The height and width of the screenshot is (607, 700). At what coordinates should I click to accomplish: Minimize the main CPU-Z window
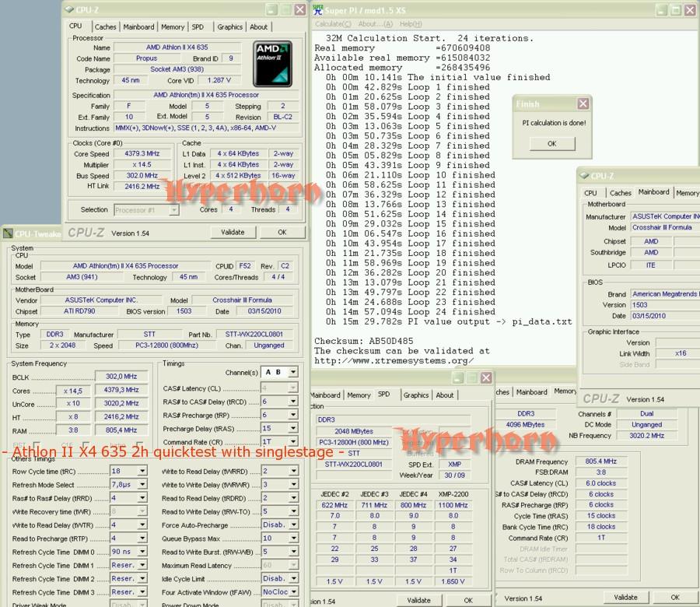point(272,9)
